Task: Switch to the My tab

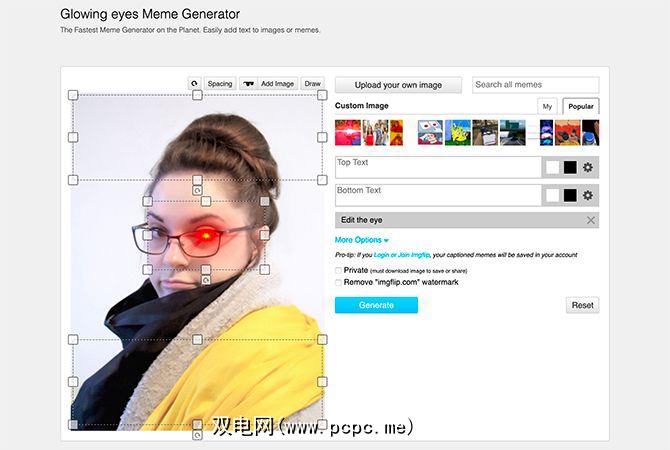Action: (x=547, y=106)
